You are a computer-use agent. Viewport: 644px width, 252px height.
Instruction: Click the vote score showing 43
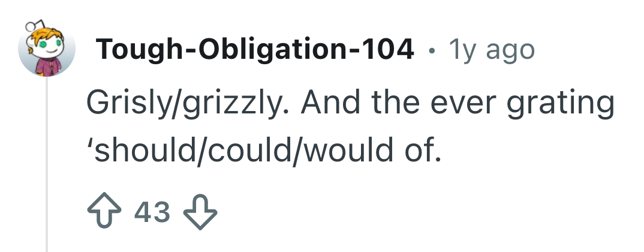pyautogui.click(x=152, y=212)
